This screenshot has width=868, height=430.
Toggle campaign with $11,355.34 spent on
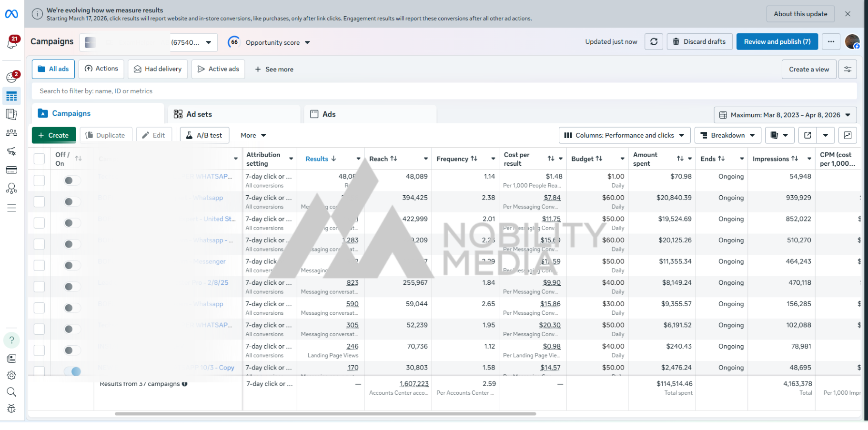tap(72, 265)
